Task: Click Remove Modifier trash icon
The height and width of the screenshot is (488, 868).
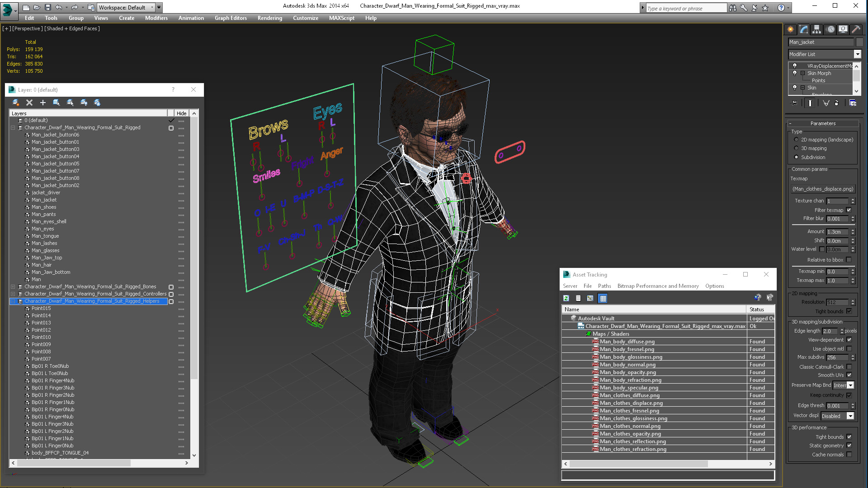Action: 836,103
